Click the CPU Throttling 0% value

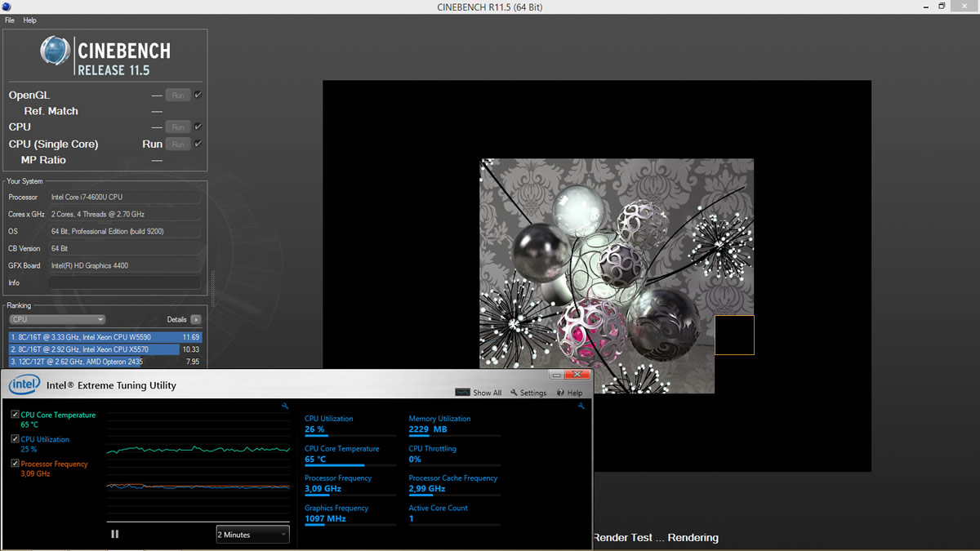[415, 460]
